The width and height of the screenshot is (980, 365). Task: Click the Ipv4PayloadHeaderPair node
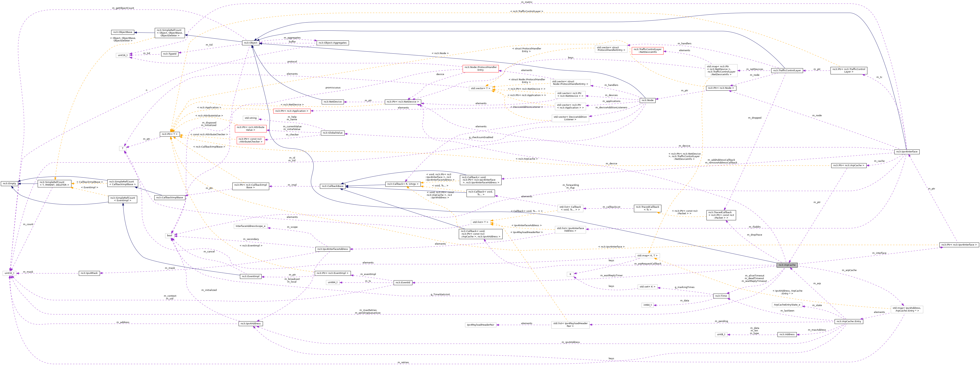tap(480, 325)
